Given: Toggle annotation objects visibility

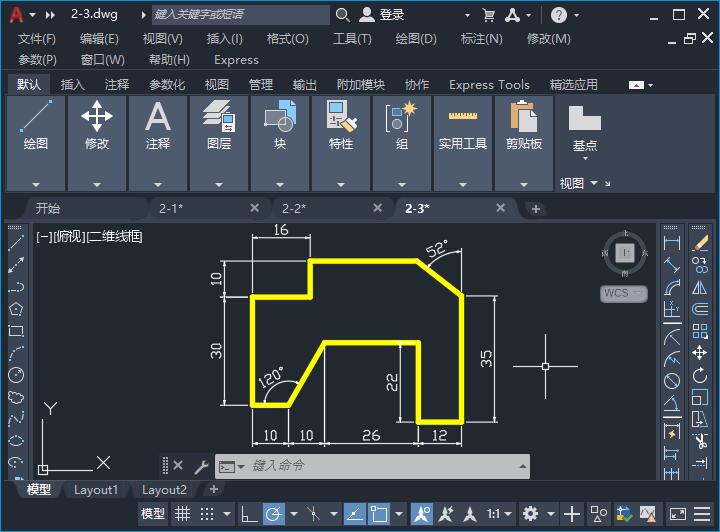Looking at the screenshot, I should (422, 514).
